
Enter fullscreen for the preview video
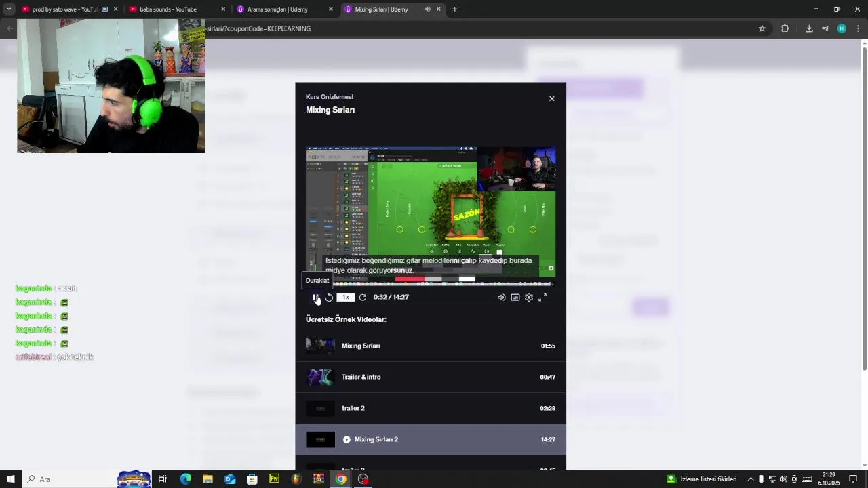542,298
